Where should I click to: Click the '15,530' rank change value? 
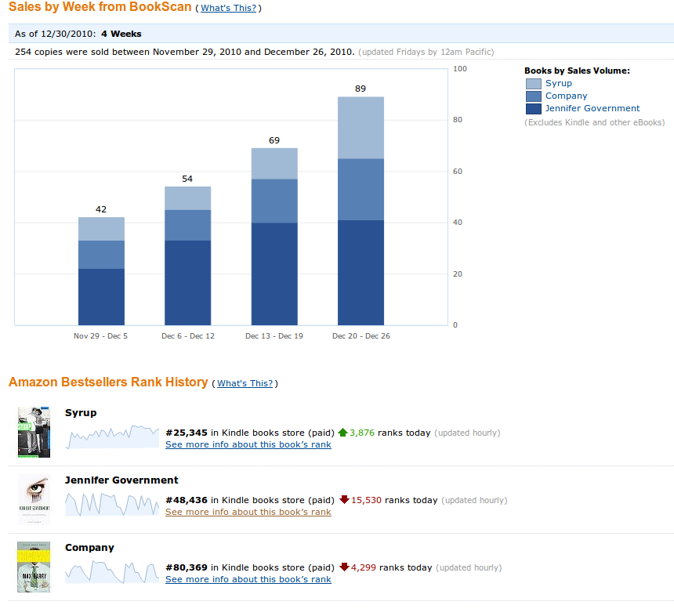[x=366, y=500]
